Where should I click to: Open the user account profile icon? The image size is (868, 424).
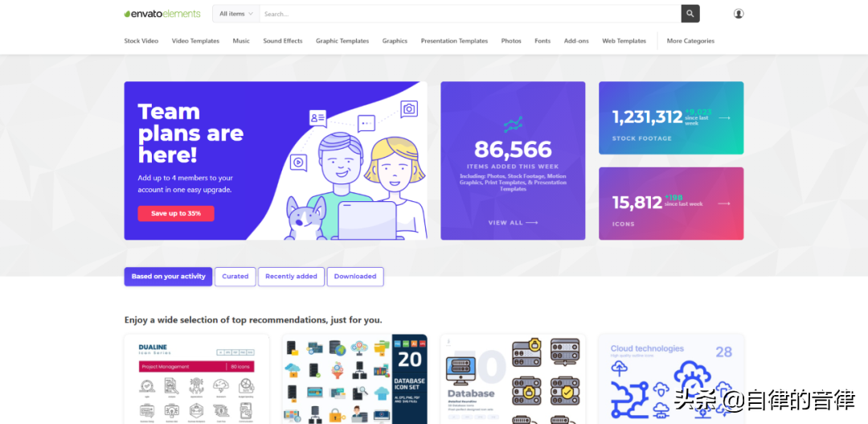point(739,14)
